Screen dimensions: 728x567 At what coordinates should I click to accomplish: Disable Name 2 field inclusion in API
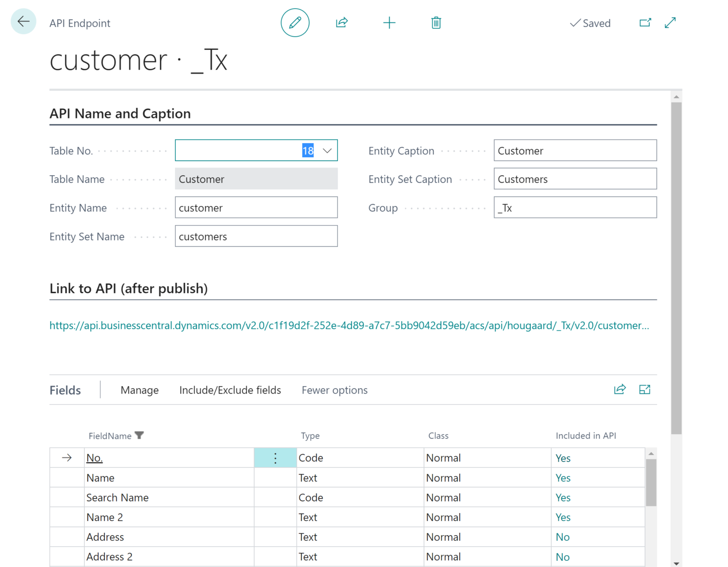pyautogui.click(x=563, y=517)
